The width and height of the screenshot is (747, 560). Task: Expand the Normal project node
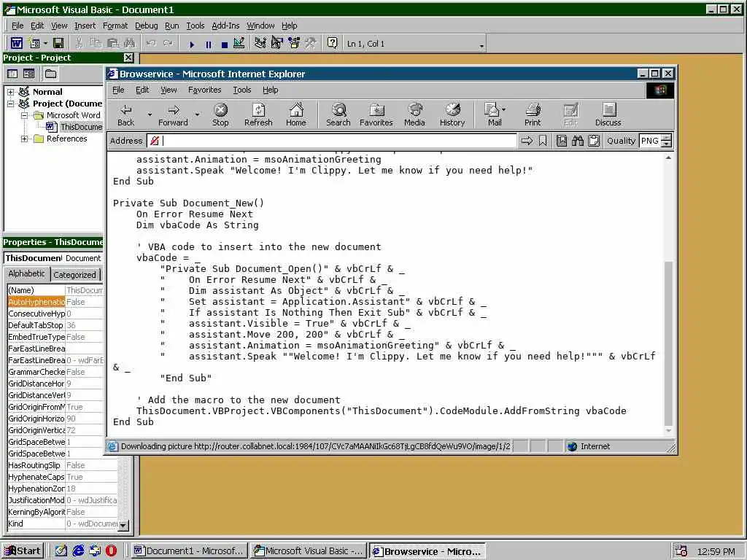(x=10, y=92)
